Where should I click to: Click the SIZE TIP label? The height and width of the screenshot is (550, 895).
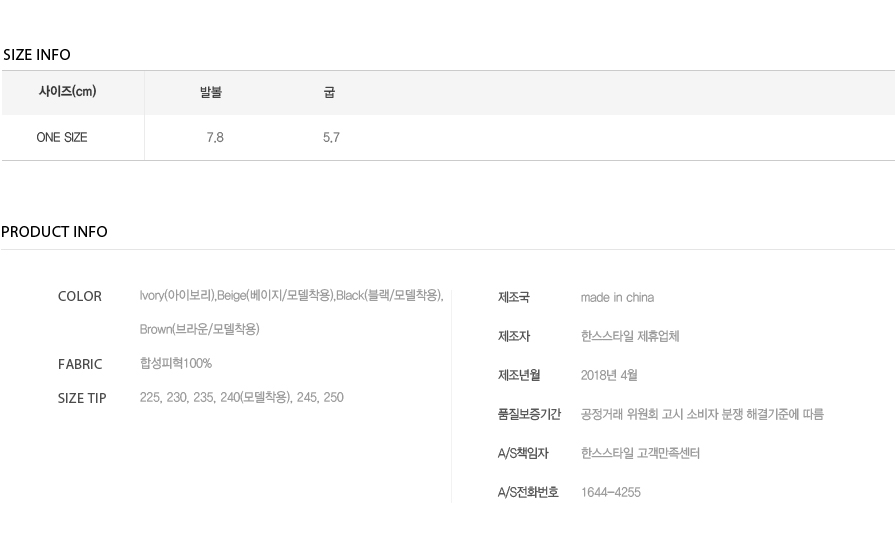pyautogui.click(x=82, y=398)
